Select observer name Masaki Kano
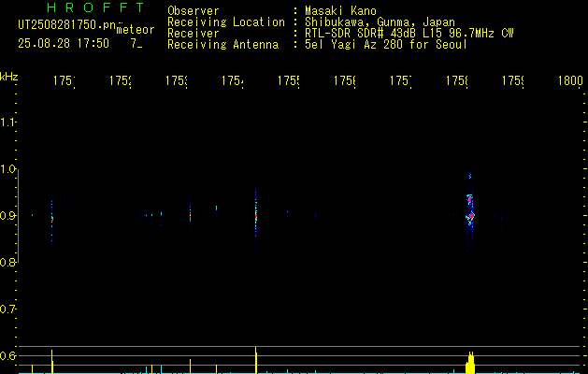Image resolution: width=588 pixels, height=374 pixels. point(340,11)
